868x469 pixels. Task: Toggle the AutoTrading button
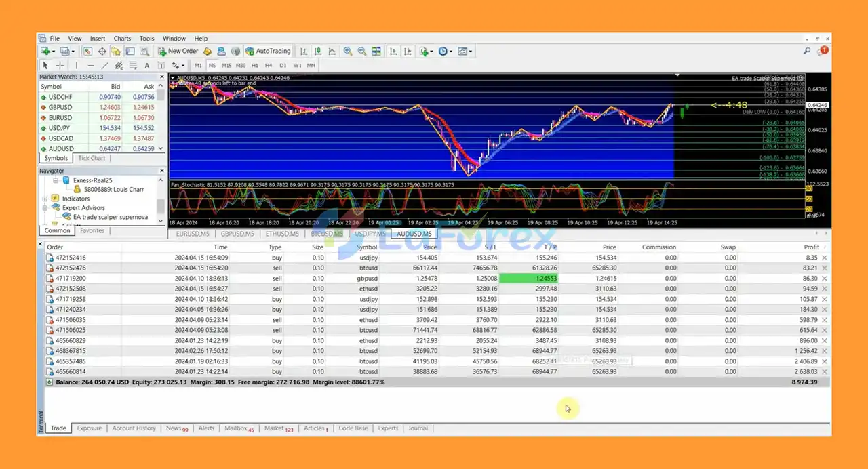tap(269, 51)
